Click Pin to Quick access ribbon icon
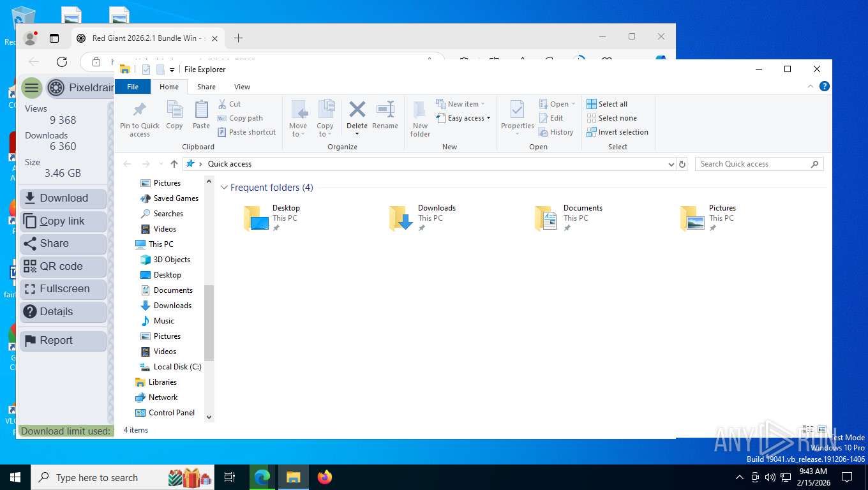Image resolution: width=868 pixels, height=490 pixels. coord(139,119)
